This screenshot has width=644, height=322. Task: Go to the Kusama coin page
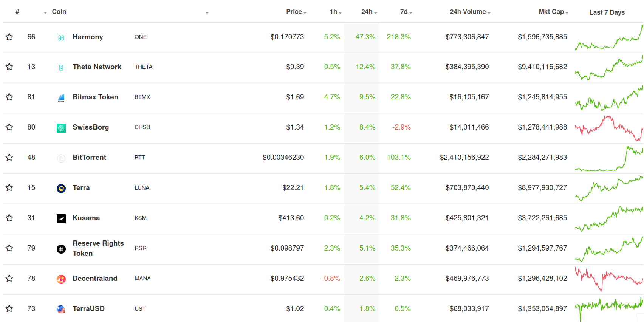tap(86, 218)
